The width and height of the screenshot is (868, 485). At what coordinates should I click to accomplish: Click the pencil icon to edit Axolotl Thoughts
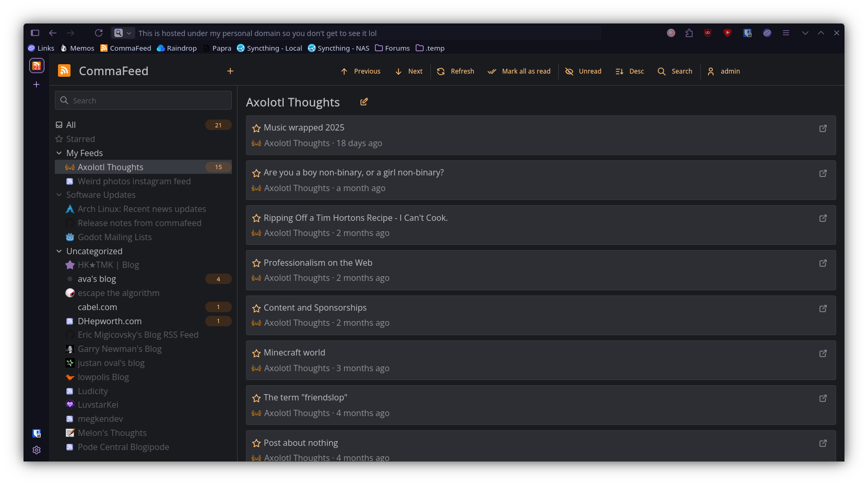tap(364, 102)
